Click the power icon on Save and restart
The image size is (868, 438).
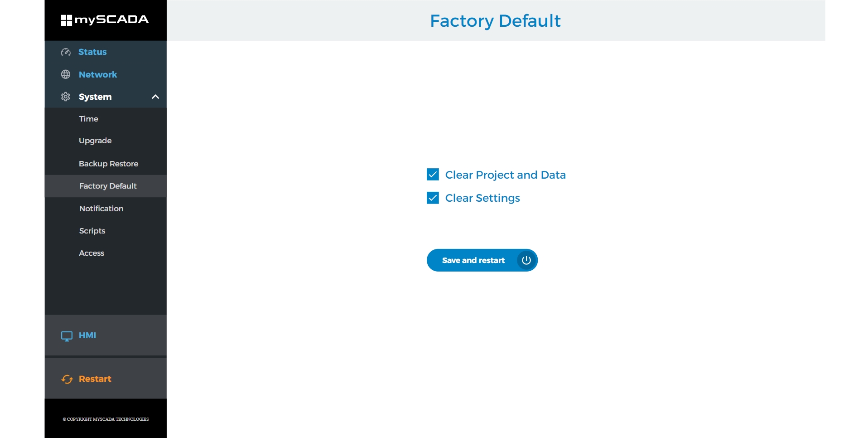(526, 260)
